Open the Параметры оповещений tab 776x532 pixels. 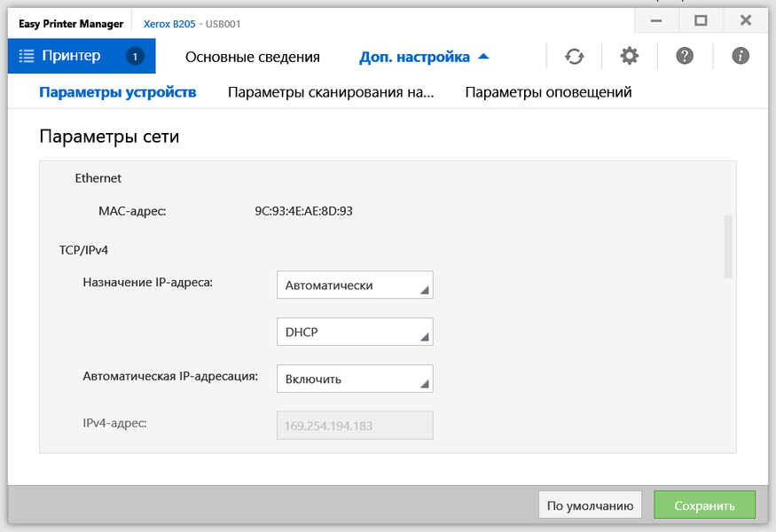(548, 92)
